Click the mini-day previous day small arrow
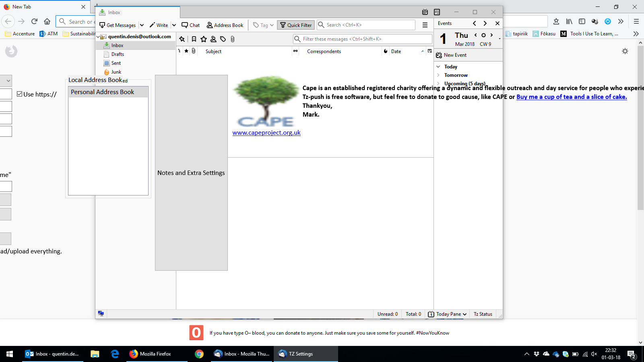 pyautogui.click(x=476, y=35)
